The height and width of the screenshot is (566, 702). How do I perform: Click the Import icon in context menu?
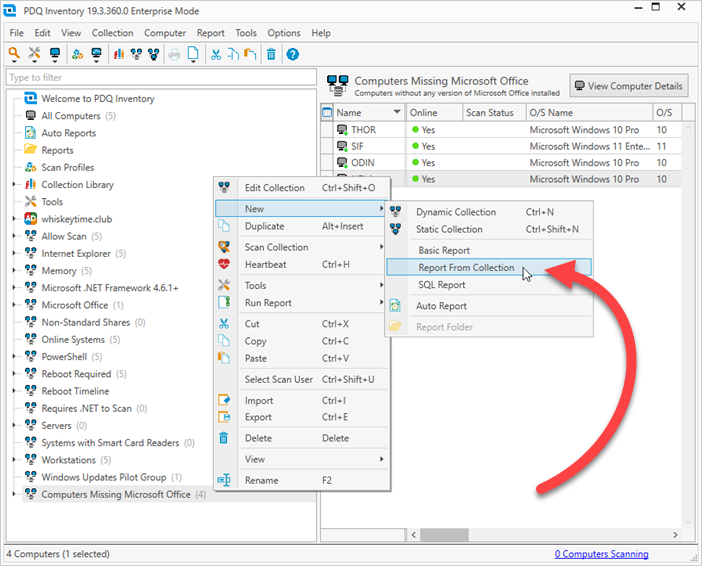[224, 400]
